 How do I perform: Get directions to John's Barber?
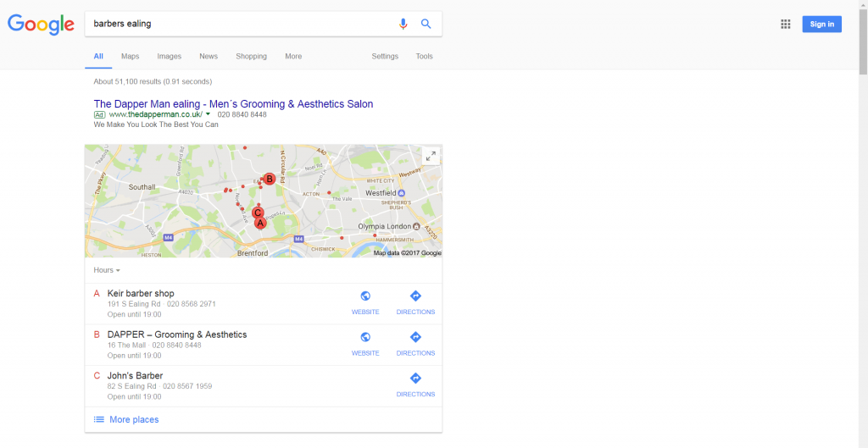[415, 385]
